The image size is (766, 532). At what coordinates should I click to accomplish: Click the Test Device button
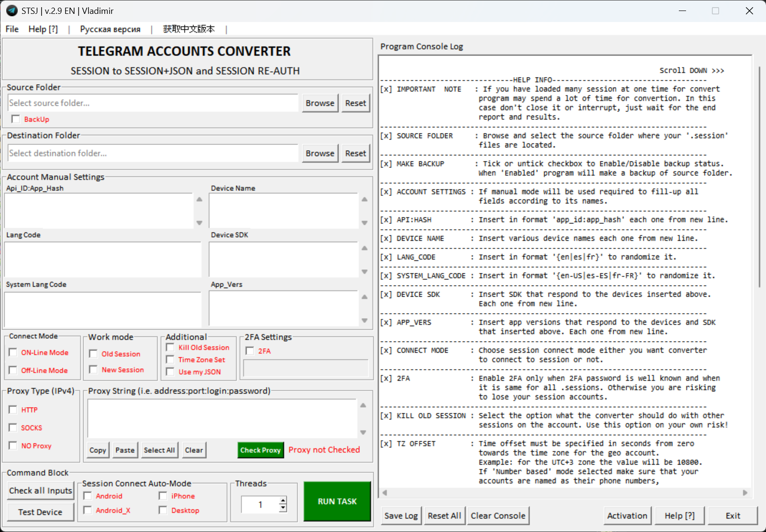click(41, 512)
